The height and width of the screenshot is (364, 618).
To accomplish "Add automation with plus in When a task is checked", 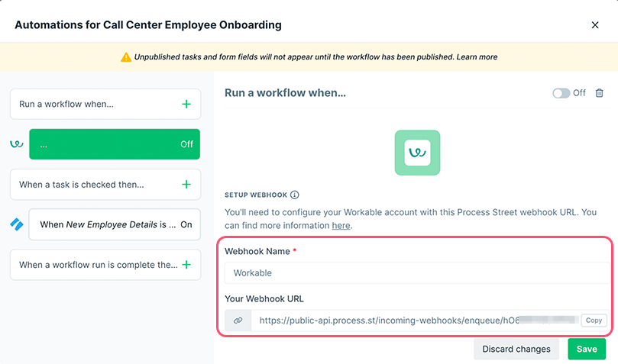I will 186,184.
